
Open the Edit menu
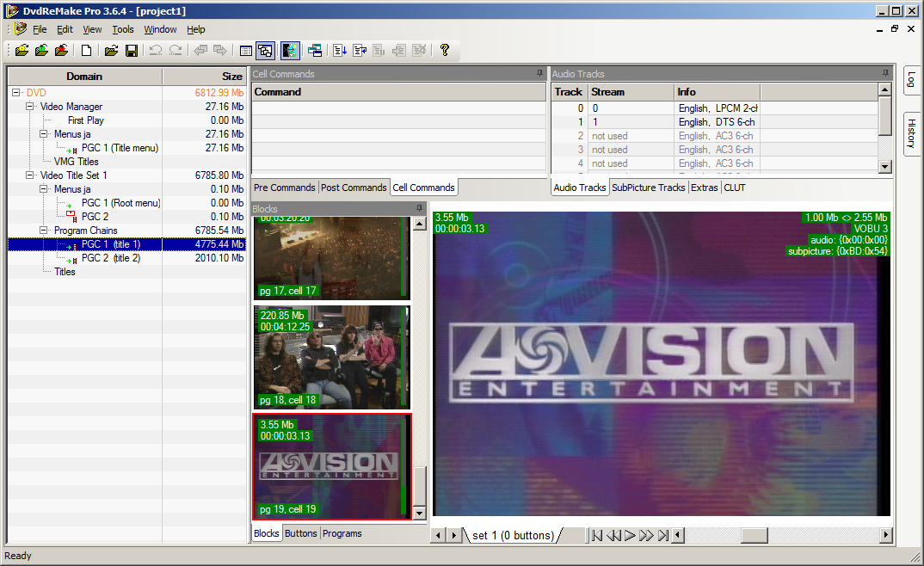(x=65, y=29)
